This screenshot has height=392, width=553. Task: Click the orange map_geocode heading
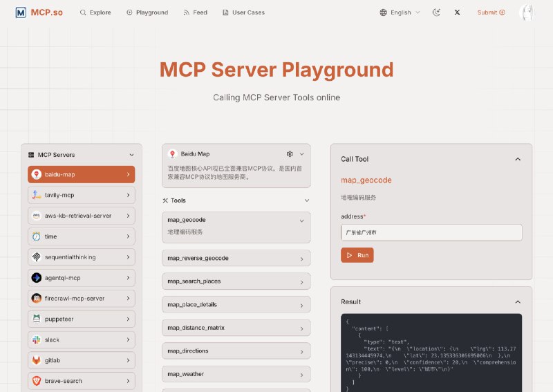[x=366, y=180]
